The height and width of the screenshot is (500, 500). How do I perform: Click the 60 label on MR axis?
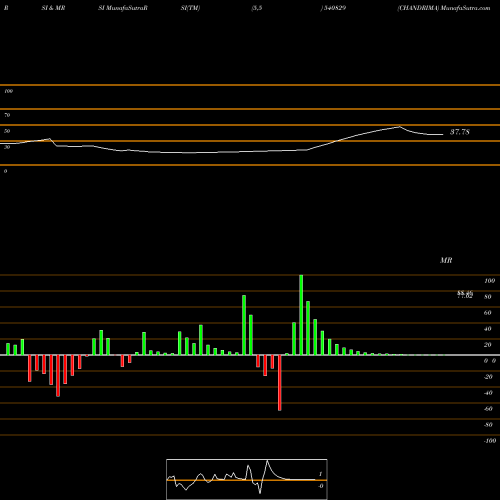pyautogui.click(x=488, y=313)
